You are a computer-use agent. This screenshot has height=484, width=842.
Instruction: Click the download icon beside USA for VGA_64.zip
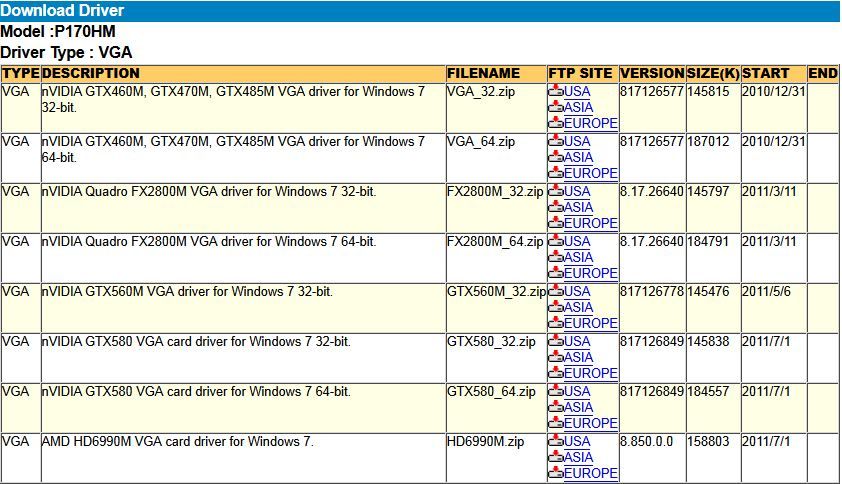coord(555,141)
